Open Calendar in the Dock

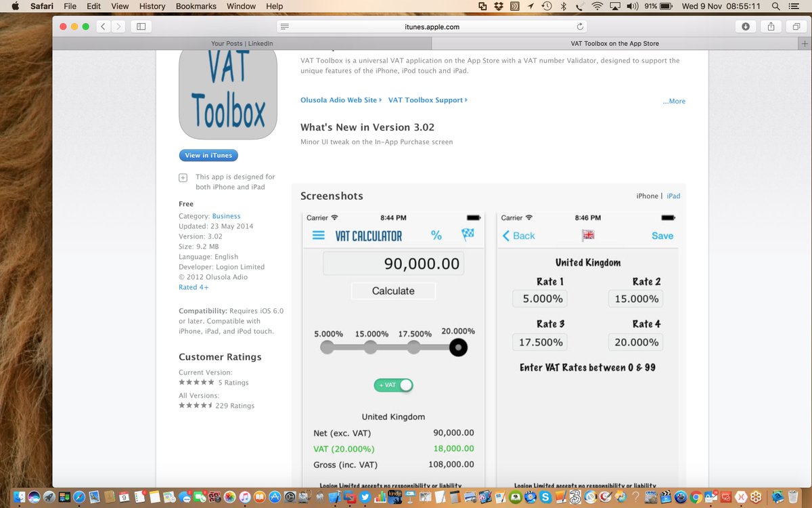click(124, 496)
